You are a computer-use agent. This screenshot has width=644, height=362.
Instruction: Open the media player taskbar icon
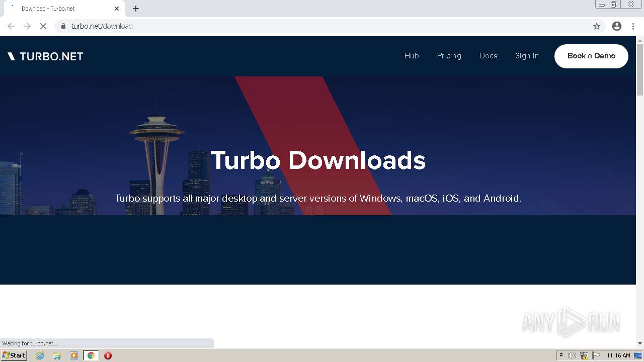click(x=74, y=355)
